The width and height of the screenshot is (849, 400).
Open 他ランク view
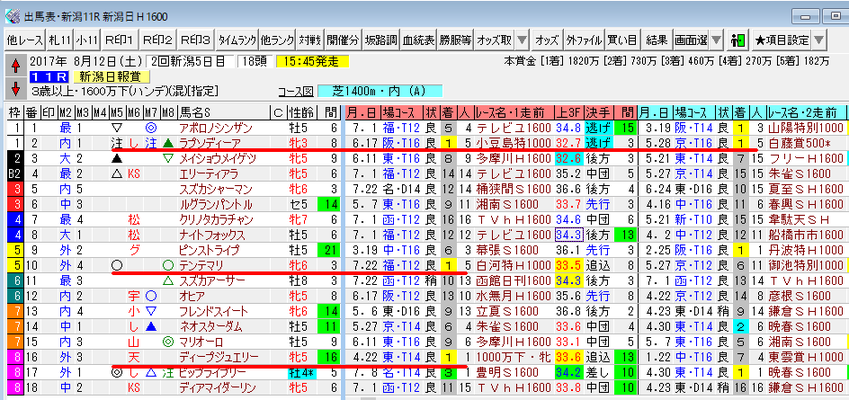click(x=277, y=41)
